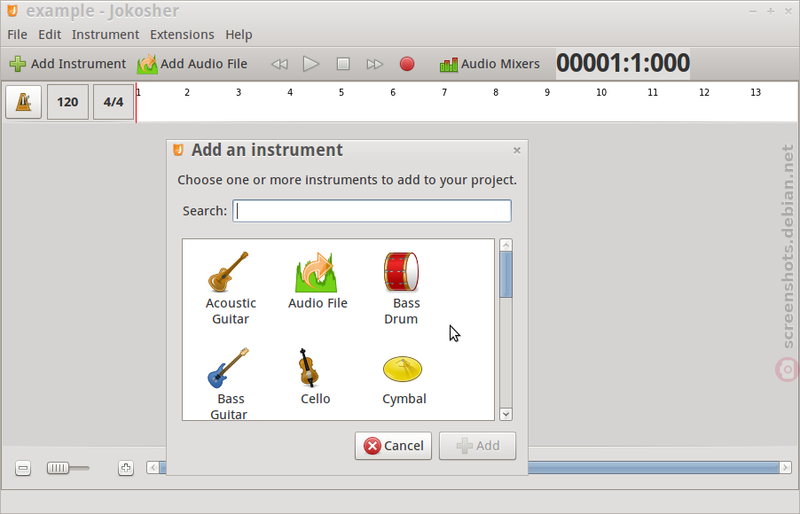Start recording with the red button
This screenshot has height=514, width=800.
click(407, 64)
